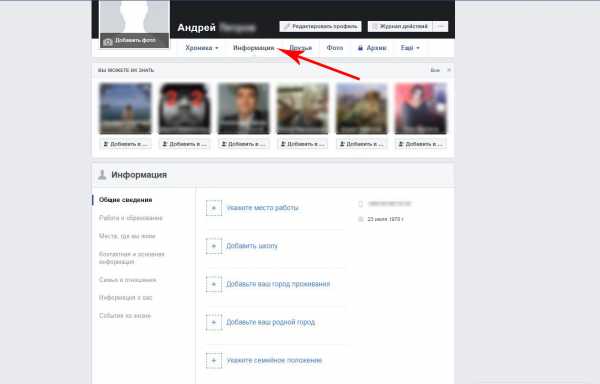Click Добавьте ваш родной город link
The width and height of the screenshot is (600, 384).
click(x=271, y=322)
